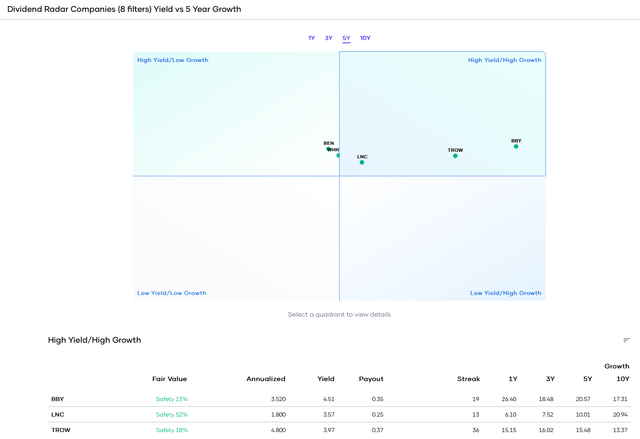Switch chart to 1Y growth period

tap(311, 38)
